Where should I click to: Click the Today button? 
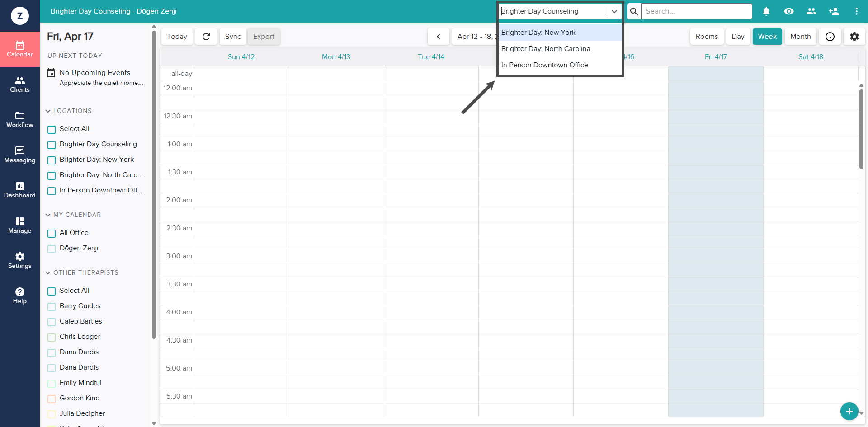pyautogui.click(x=177, y=37)
